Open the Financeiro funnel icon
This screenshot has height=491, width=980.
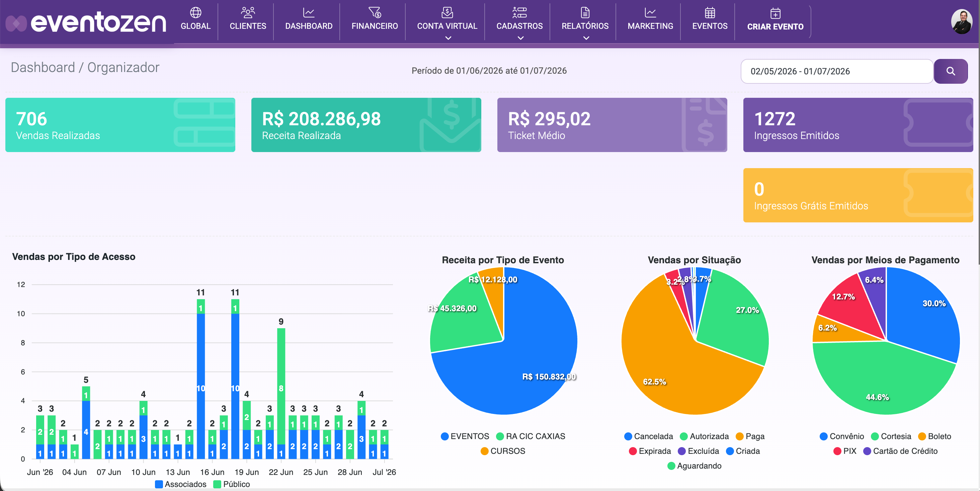point(374,13)
